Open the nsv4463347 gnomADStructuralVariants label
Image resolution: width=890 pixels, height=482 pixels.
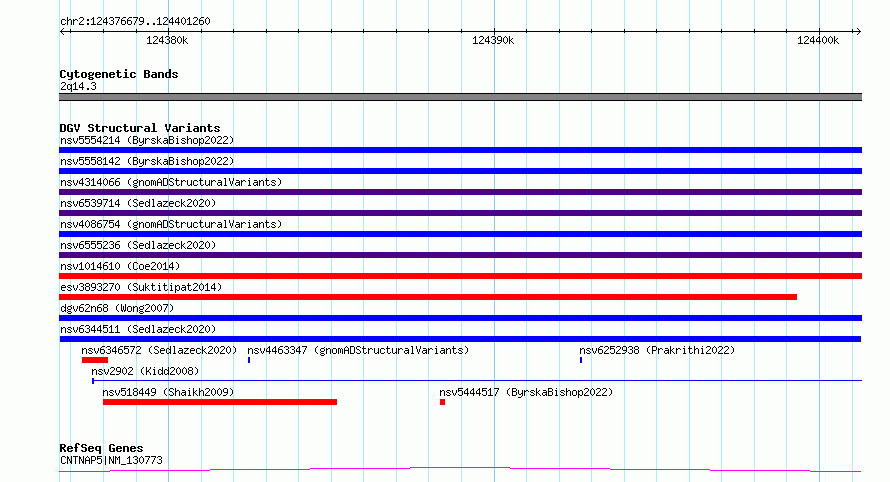click(358, 350)
